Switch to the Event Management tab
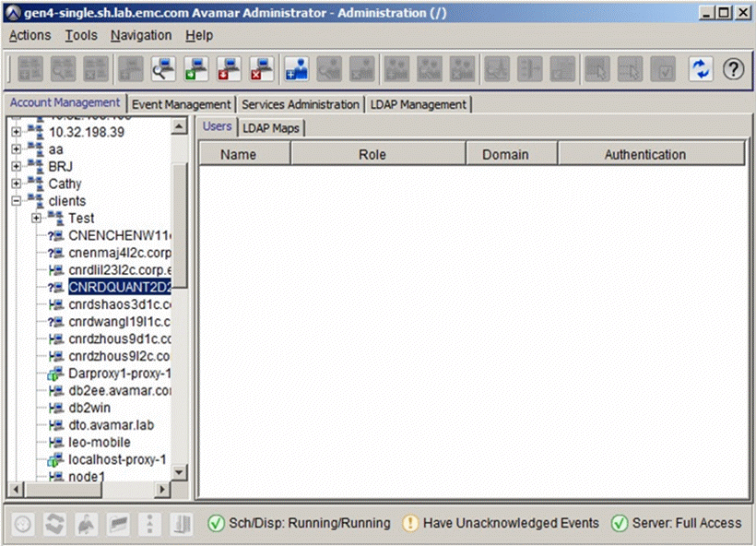This screenshot has height=546, width=756. pos(181,104)
